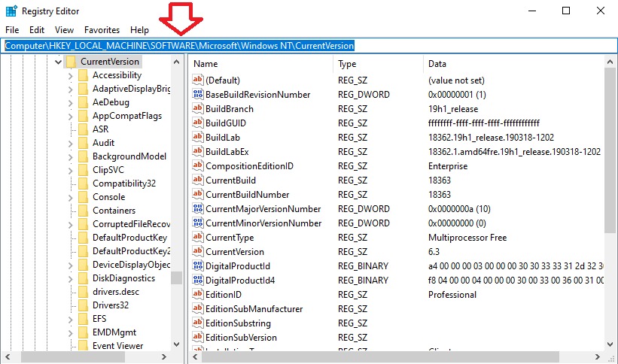Click the values pane scroll up arrow
This screenshot has width=618, height=364.
(x=610, y=62)
